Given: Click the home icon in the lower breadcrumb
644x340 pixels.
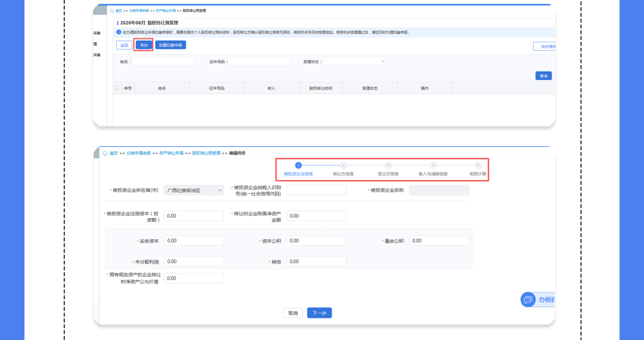Looking at the screenshot, I should tap(105, 153).
